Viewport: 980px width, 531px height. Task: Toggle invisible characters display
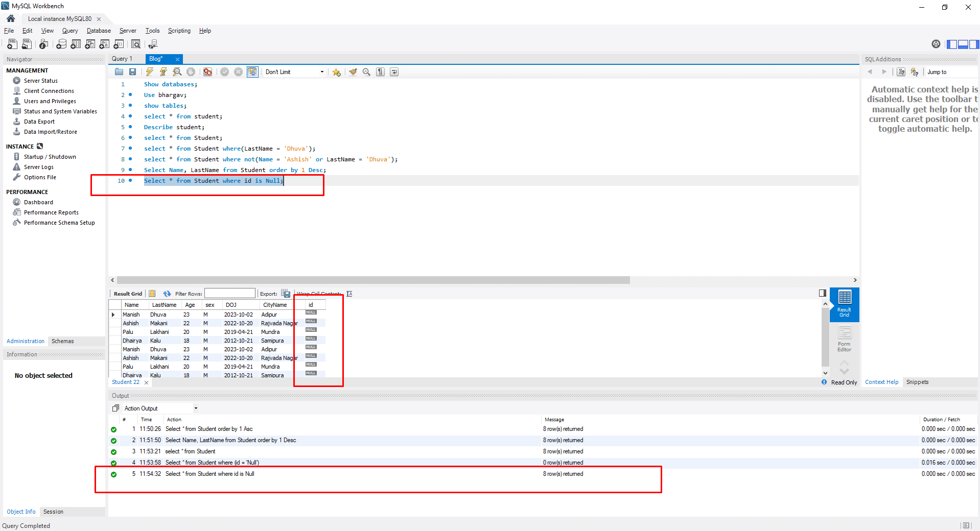380,72
